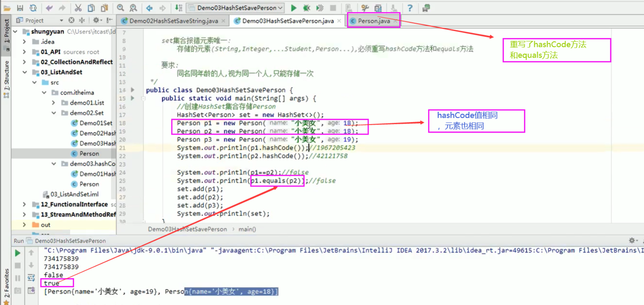Click the Paste clipboard icon
644x305 pixels.
pyautogui.click(x=105, y=7)
